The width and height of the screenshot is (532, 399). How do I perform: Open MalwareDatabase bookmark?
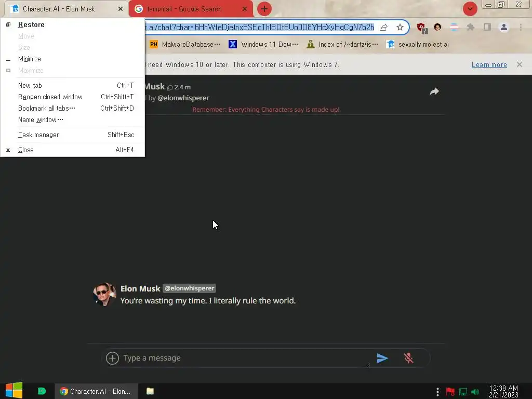click(185, 45)
